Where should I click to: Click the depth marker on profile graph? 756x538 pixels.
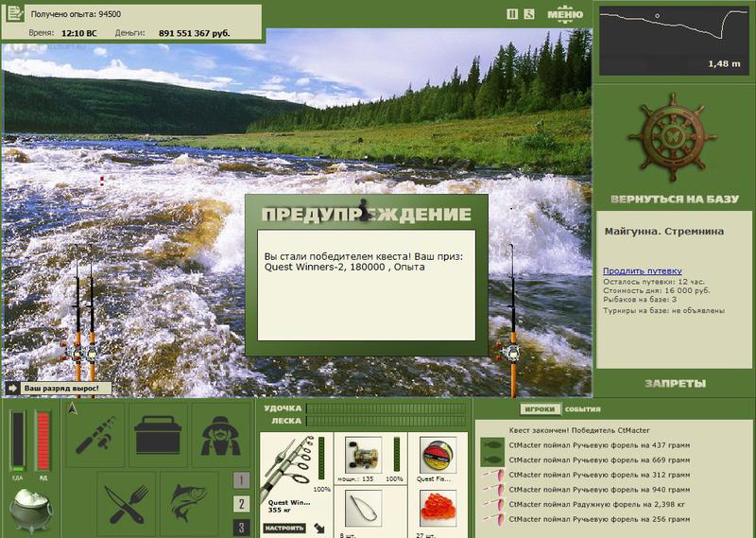657,16
